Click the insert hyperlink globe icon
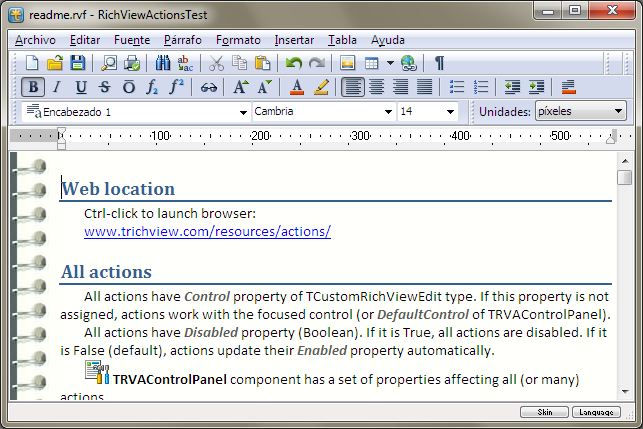 point(408,63)
